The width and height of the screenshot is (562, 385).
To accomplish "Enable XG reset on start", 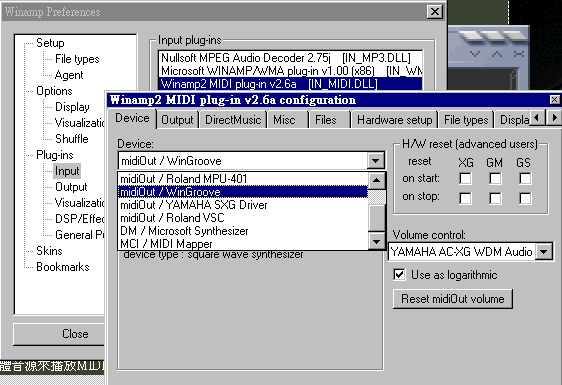I will (x=465, y=178).
